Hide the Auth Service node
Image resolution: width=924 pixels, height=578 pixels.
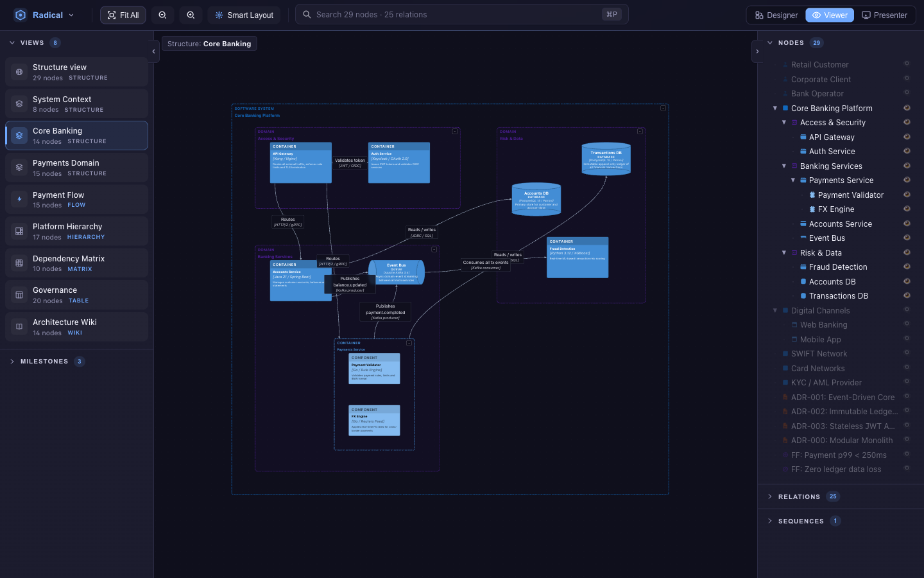click(x=907, y=151)
